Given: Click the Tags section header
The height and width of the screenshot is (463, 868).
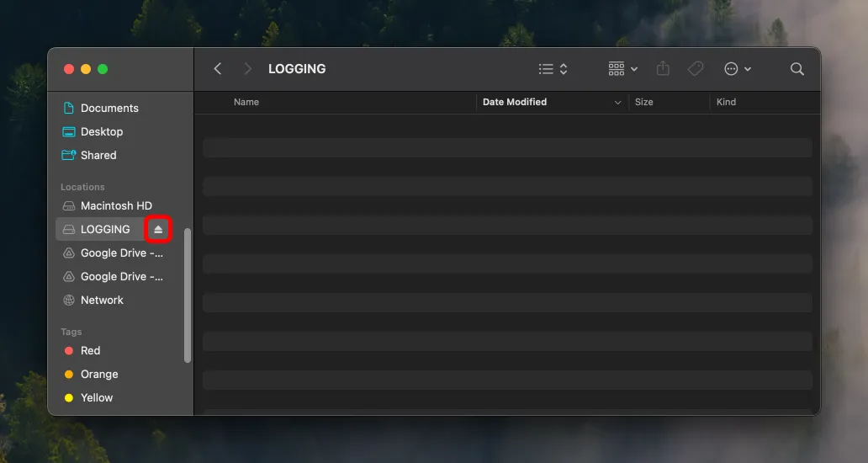Looking at the screenshot, I should pos(71,332).
